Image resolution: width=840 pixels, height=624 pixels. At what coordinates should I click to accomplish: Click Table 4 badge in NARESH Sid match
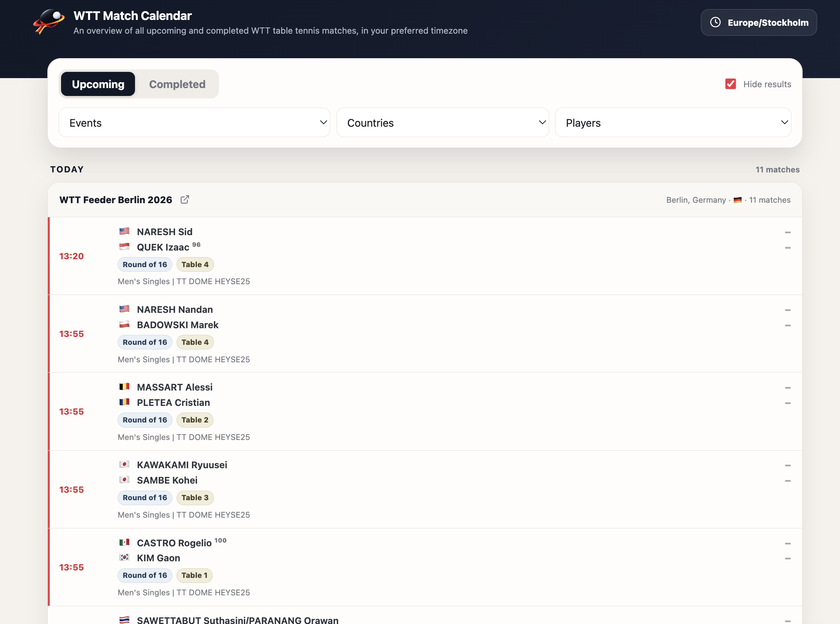click(195, 265)
